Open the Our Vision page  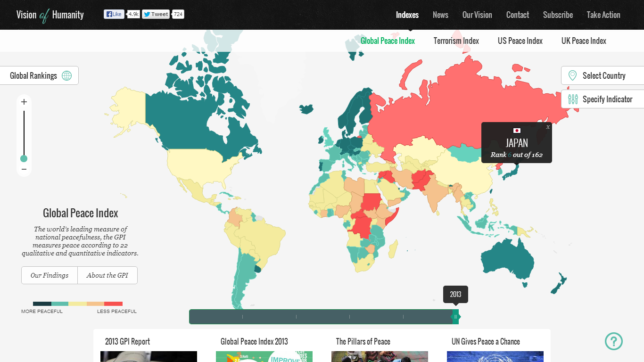pos(477,15)
